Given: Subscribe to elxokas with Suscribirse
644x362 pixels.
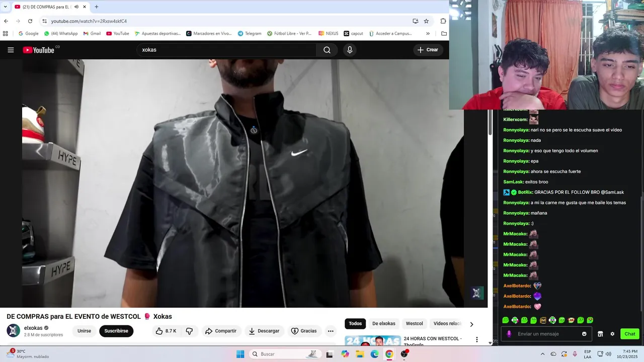Looking at the screenshot, I should [116, 331].
